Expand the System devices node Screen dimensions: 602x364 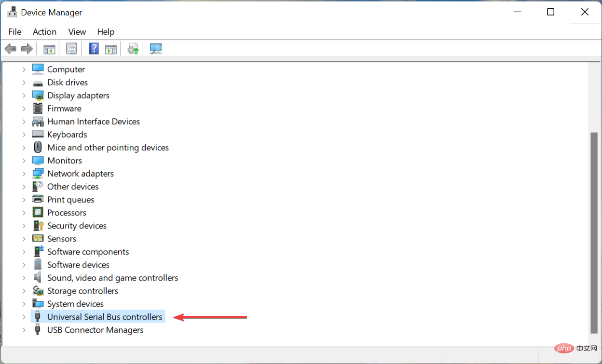click(x=24, y=304)
